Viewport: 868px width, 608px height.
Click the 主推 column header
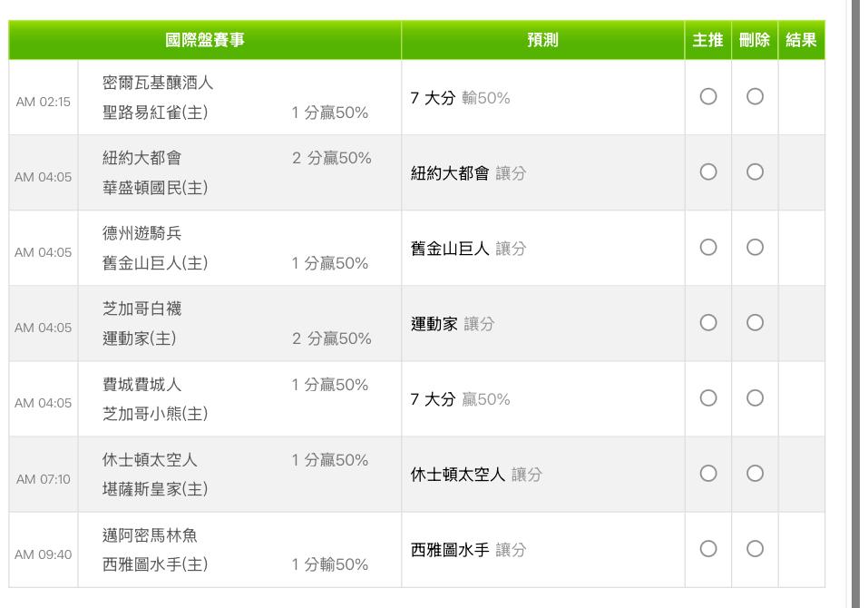point(708,40)
